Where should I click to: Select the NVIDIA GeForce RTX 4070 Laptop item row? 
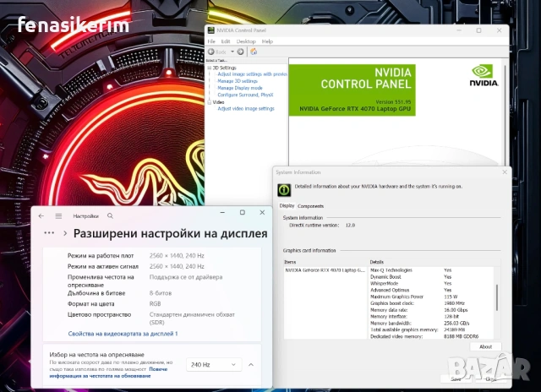tap(325, 270)
